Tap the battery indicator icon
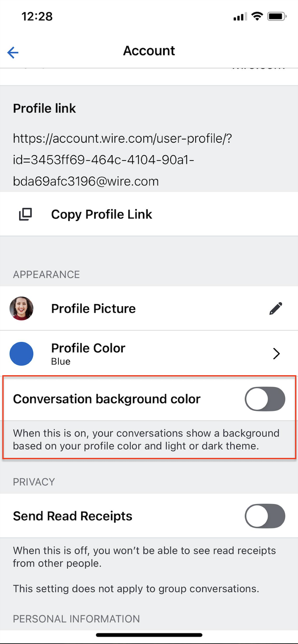 (277, 16)
